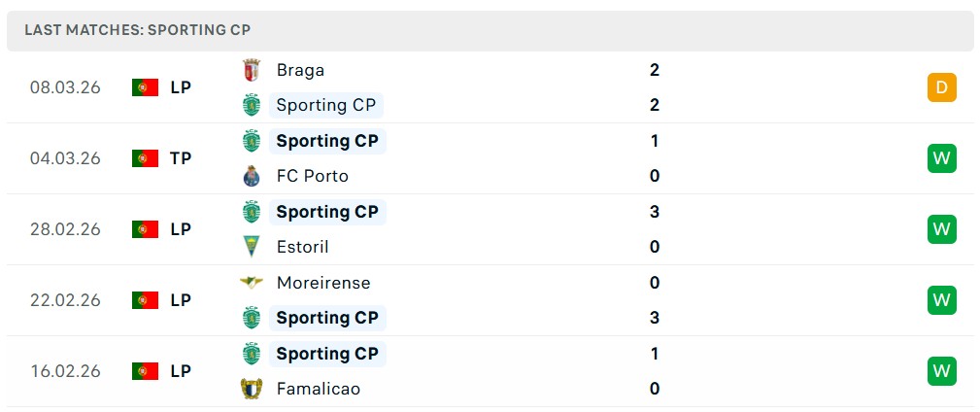The height and width of the screenshot is (412, 980).
Task: Click W badge for Estoril match
Action: (941, 229)
